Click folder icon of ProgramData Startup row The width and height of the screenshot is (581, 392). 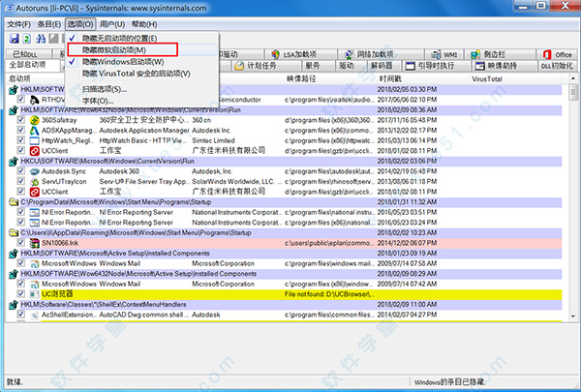14,202
